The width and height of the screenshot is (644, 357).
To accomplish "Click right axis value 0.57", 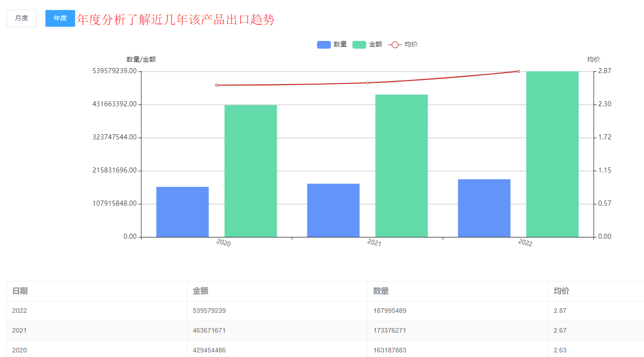I will (x=605, y=204).
